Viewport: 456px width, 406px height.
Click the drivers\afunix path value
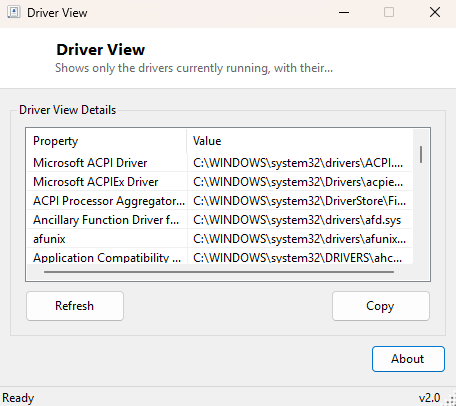[299, 239]
